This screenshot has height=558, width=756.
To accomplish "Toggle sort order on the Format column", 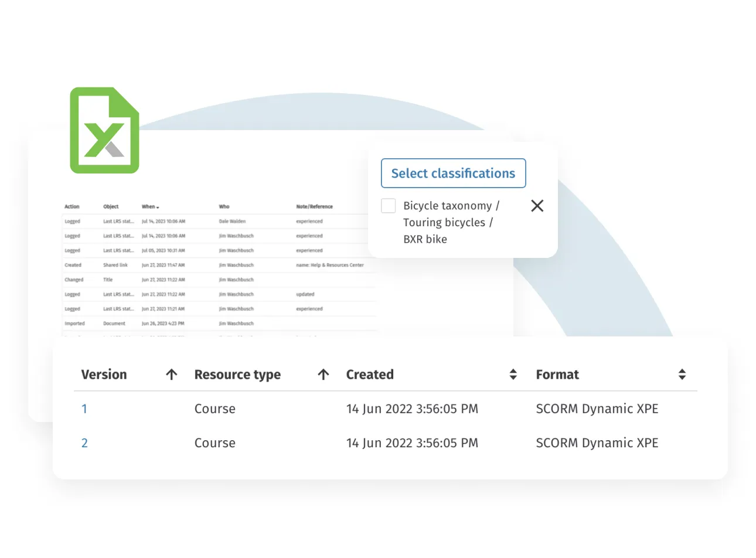I will point(682,375).
